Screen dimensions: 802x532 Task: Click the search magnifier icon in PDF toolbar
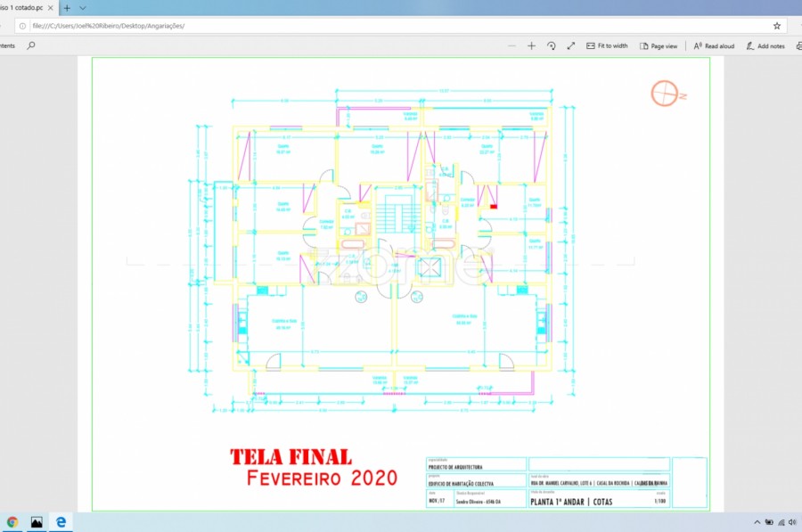[31, 45]
